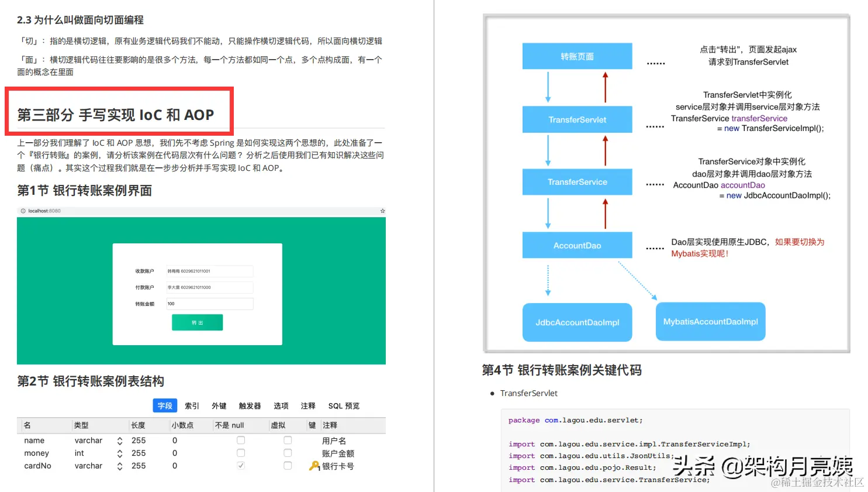Click the 收款账户 receiver account field
Image resolution: width=868 pixels, height=492 pixels.
209,271
